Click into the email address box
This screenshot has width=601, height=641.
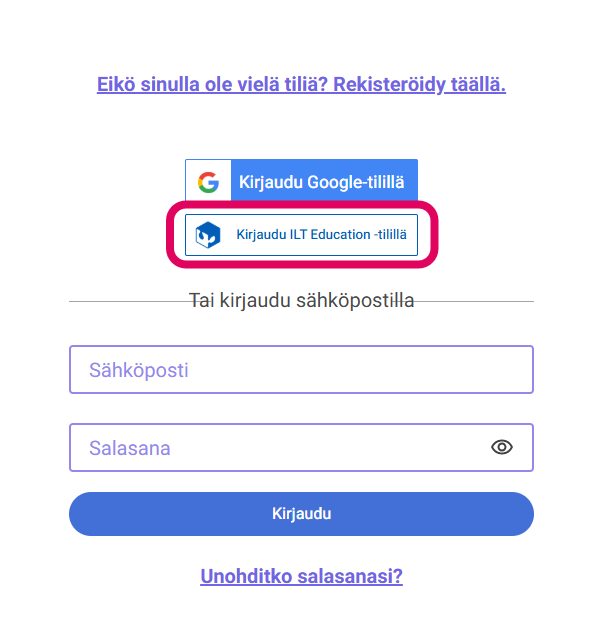click(x=301, y=370)
